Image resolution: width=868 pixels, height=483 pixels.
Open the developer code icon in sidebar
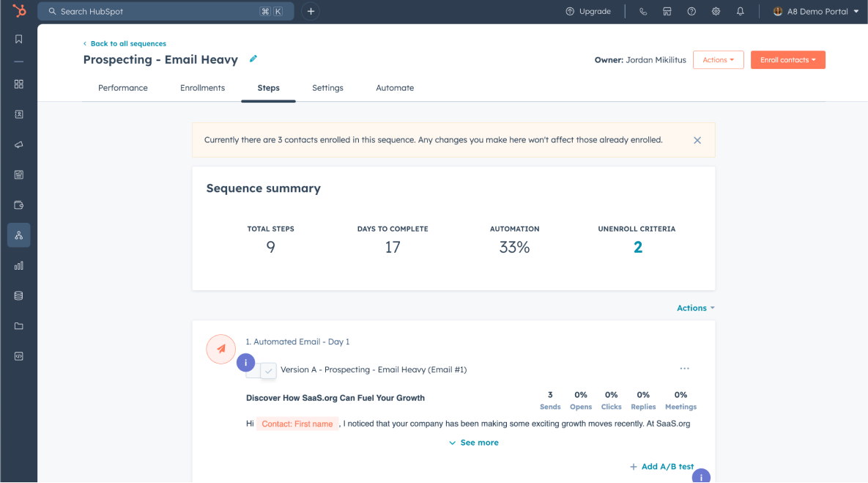point(19,356)
